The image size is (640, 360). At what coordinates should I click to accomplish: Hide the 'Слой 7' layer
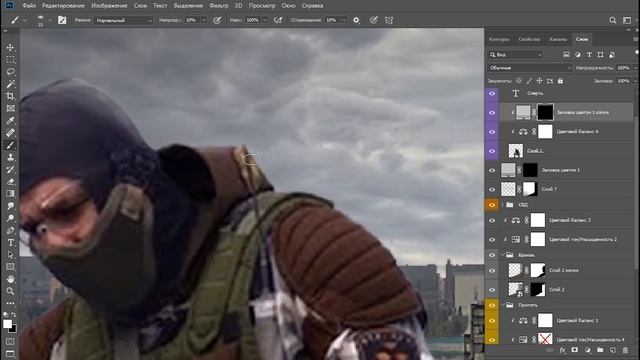tap(492, 189)
